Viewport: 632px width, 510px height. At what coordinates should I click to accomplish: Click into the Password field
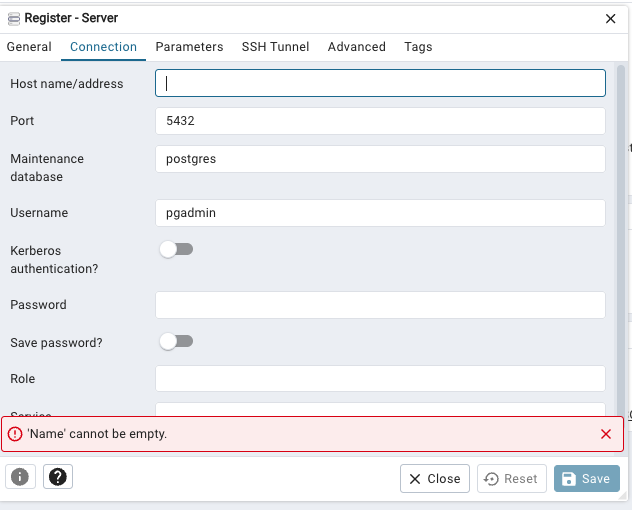(x=380, y=305)
